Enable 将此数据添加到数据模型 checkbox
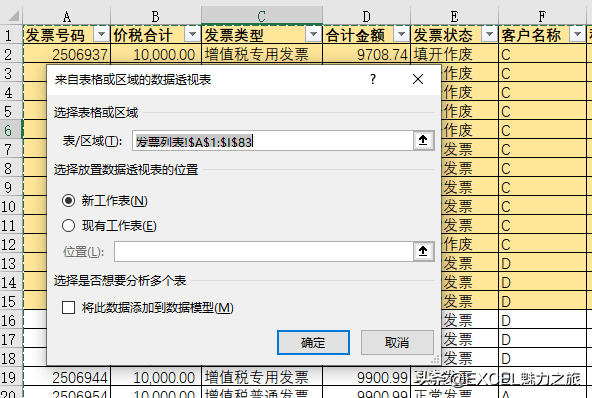The image size is (592, 398). coord(148,307)
